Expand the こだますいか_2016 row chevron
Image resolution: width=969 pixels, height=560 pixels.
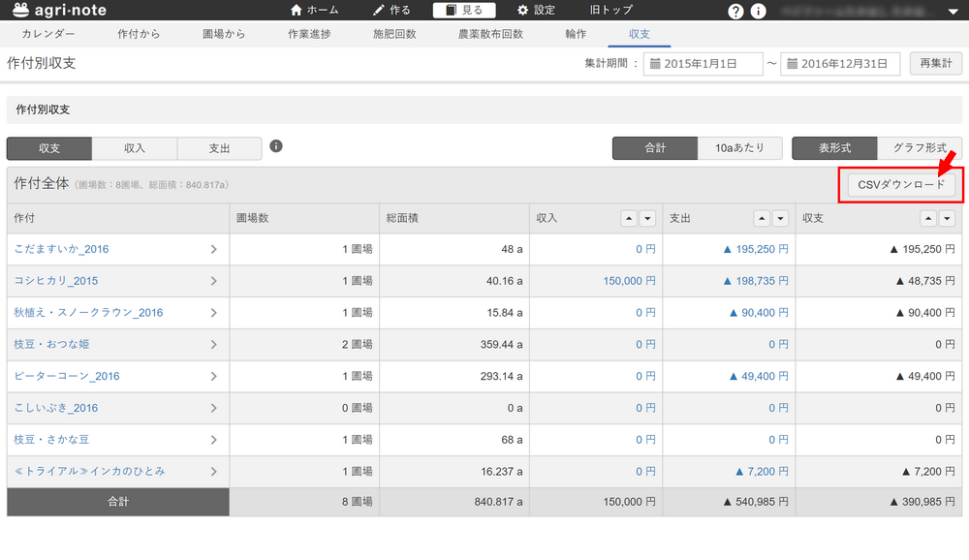(x=213, y=249)
